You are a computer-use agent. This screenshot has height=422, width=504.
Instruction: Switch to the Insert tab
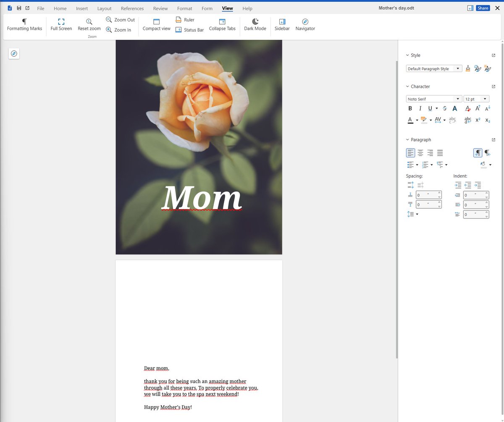(x=82, y=8)
